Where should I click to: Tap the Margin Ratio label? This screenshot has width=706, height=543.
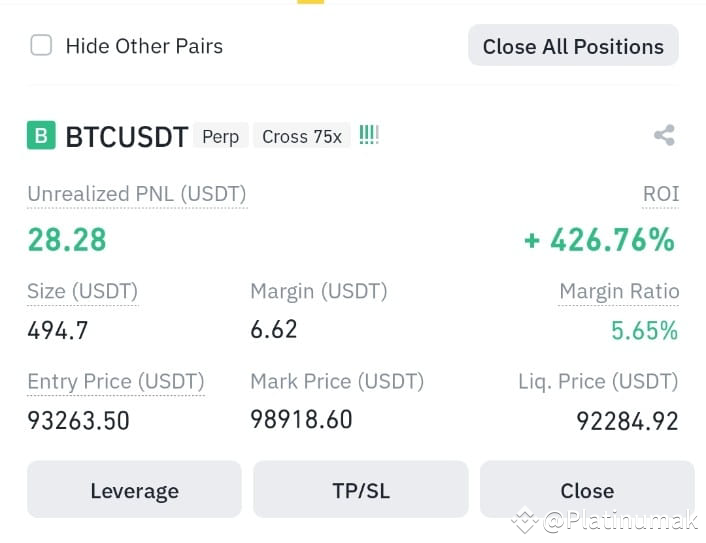click(x=619, y=291)
